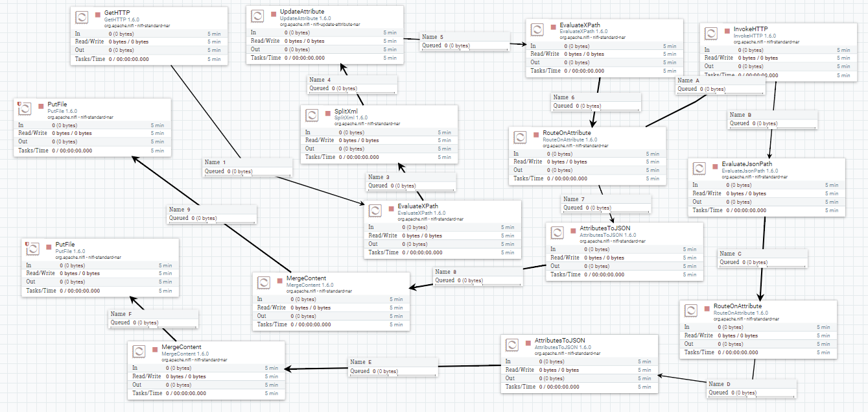Image resolution: width=868 pixels, height=412 pixels.
Task: Select the SplitXml processor icon
Action: coord(312,114)
